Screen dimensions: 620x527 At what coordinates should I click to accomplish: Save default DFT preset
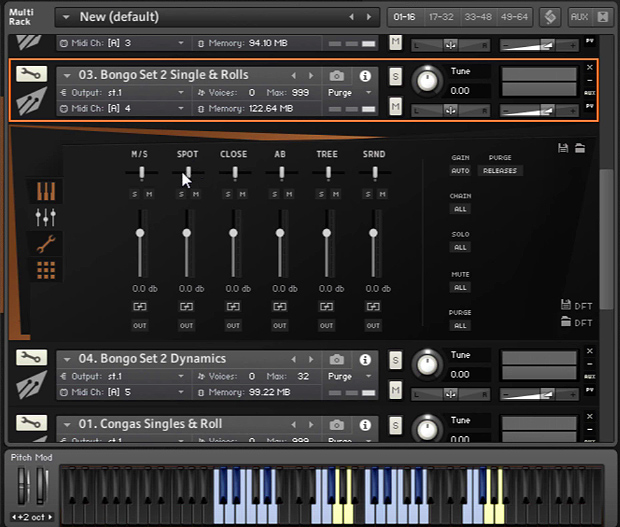577,305
